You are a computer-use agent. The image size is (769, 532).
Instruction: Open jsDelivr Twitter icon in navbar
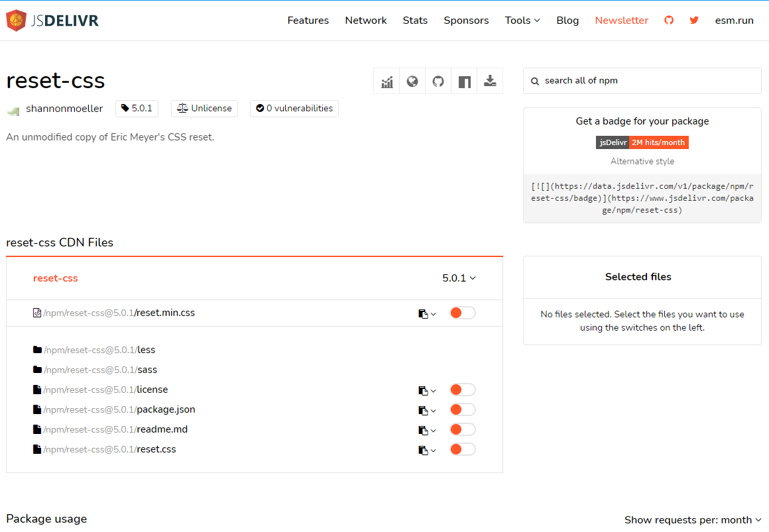tap(694, 20)
